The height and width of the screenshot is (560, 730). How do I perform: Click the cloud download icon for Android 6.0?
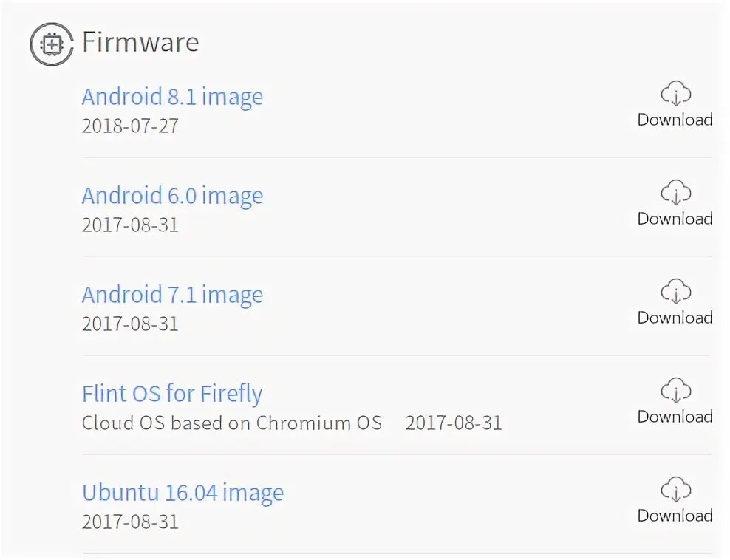pos(675,193)
